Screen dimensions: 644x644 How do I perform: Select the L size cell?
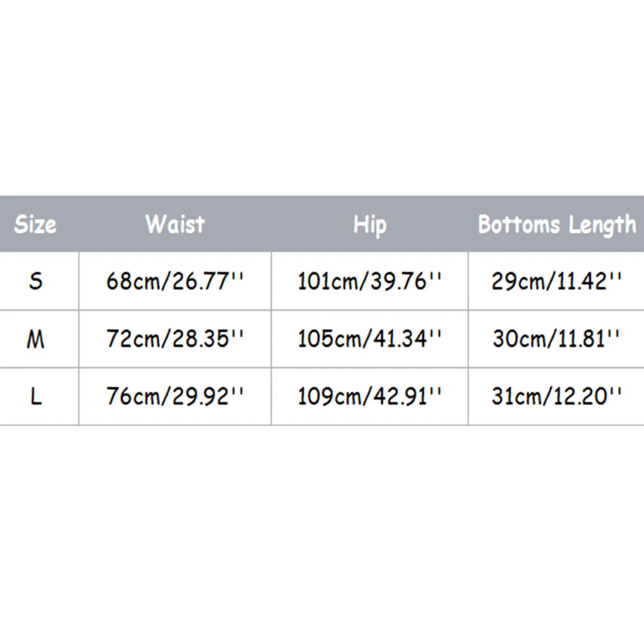pos(39,396)
